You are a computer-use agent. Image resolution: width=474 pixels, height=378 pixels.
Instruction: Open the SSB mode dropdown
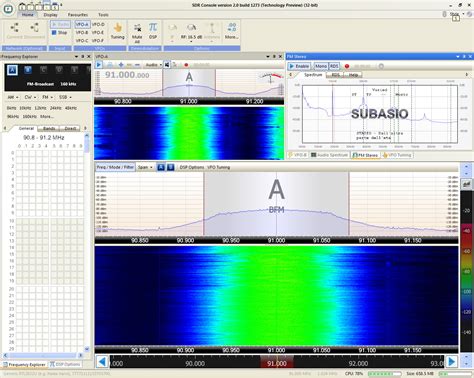(65, 97)
